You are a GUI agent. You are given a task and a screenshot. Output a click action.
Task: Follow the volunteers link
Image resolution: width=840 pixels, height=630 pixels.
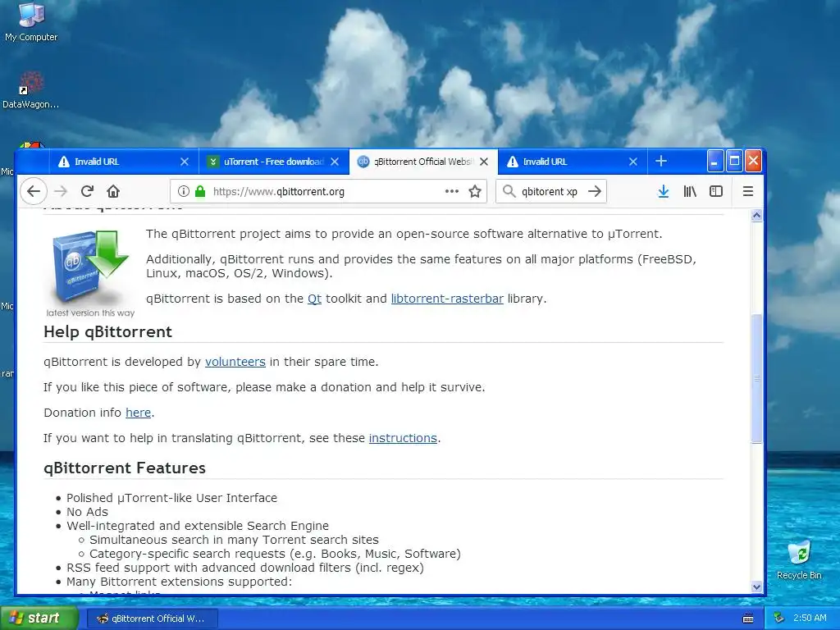[x=235, y=362]
